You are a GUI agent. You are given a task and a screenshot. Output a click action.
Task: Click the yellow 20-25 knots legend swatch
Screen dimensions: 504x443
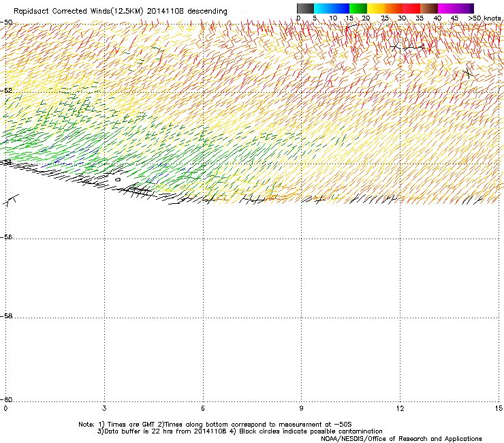pyautogui.click(x=376, y=8)
